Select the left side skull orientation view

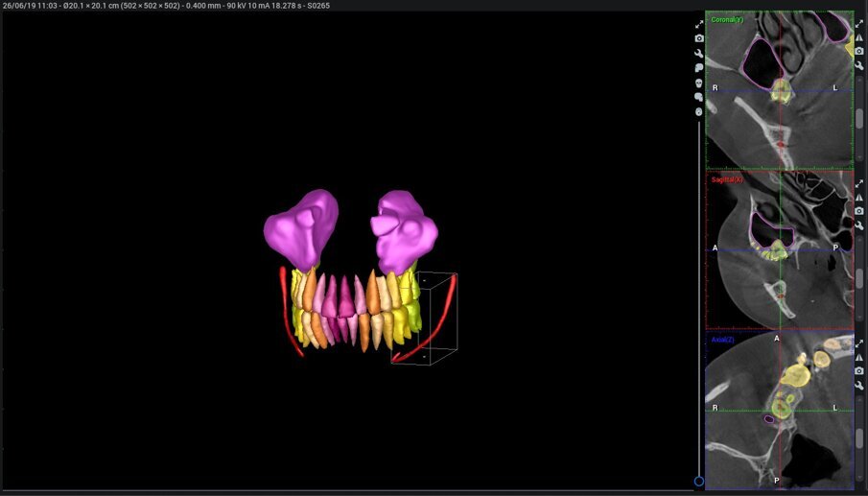pos(698,68)
